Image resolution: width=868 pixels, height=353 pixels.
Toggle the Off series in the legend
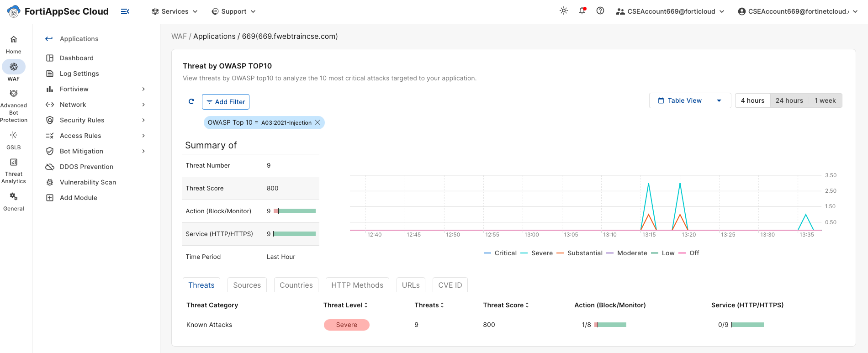(689, 253)
